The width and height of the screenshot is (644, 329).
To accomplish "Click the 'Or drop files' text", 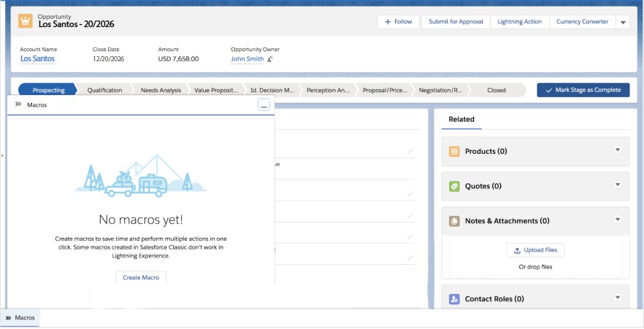I will [x=536, y=267].
